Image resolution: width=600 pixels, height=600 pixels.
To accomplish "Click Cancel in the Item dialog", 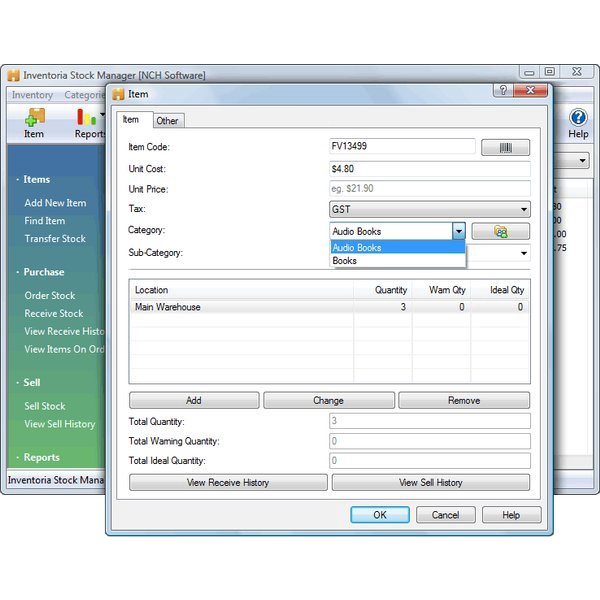I will 445,515.
